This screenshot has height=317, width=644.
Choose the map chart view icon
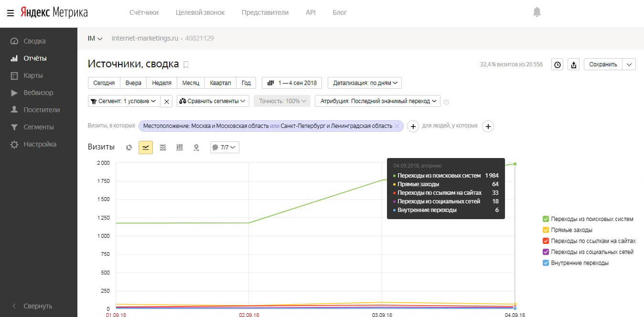click(x=196, y=148)
